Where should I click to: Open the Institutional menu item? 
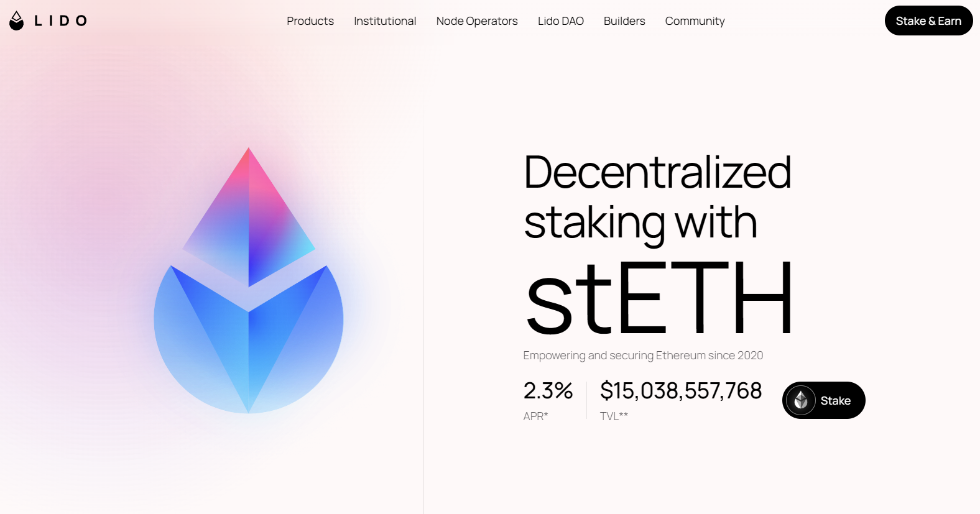tap(385, 21)
